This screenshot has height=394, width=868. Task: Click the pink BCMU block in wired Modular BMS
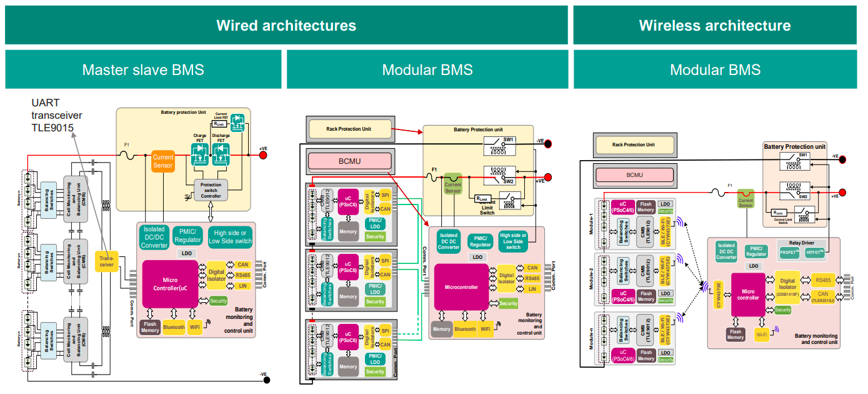pyautogui.click(x=349, y=161)
